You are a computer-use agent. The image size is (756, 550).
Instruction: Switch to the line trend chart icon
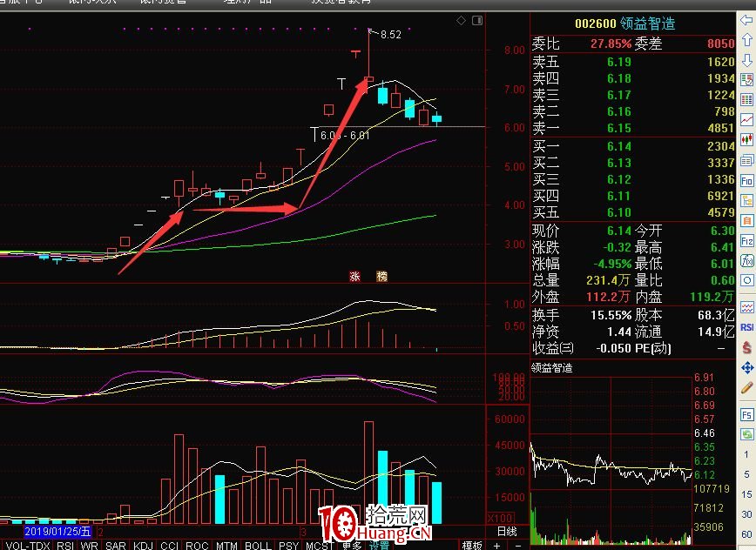point(746,119)
